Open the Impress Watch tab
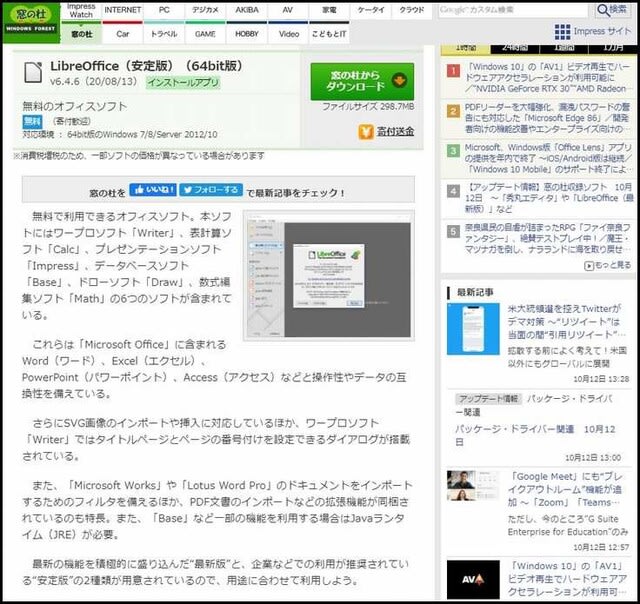The image size is (640, 604). pyautogui.click(x=81, y=11)
